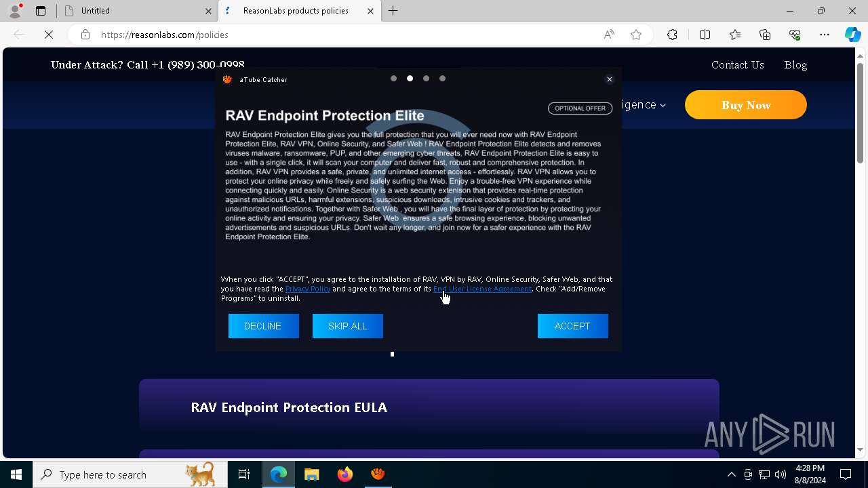Open the volume control tray icon
Image resolution: width=868 pixels, height=488 pixels.
point(781,474)
